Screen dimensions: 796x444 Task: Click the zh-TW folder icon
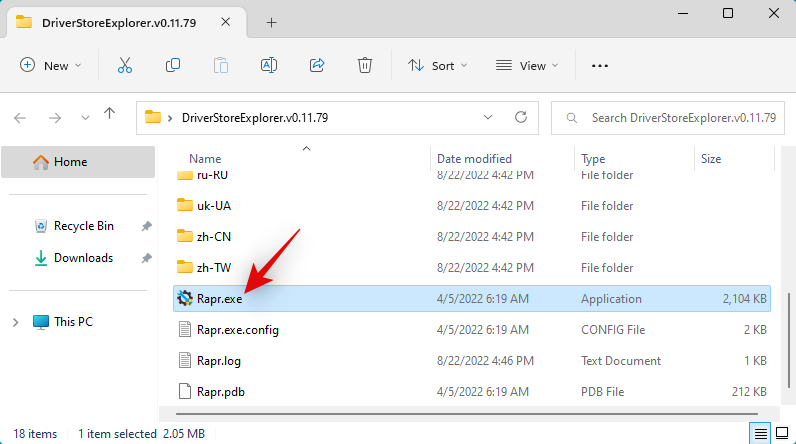185,267
